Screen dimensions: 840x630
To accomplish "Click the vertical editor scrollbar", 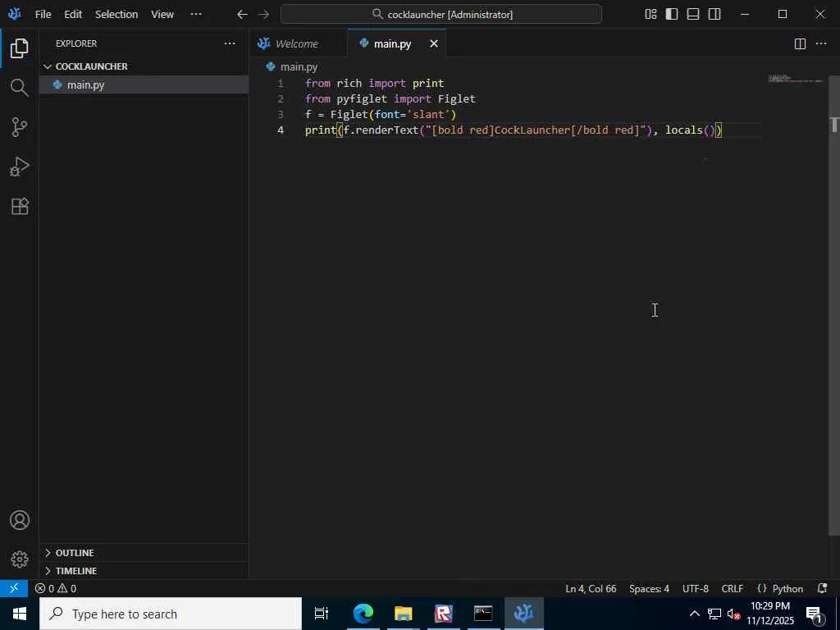I will pyautogui.click(x=833, y=305).
